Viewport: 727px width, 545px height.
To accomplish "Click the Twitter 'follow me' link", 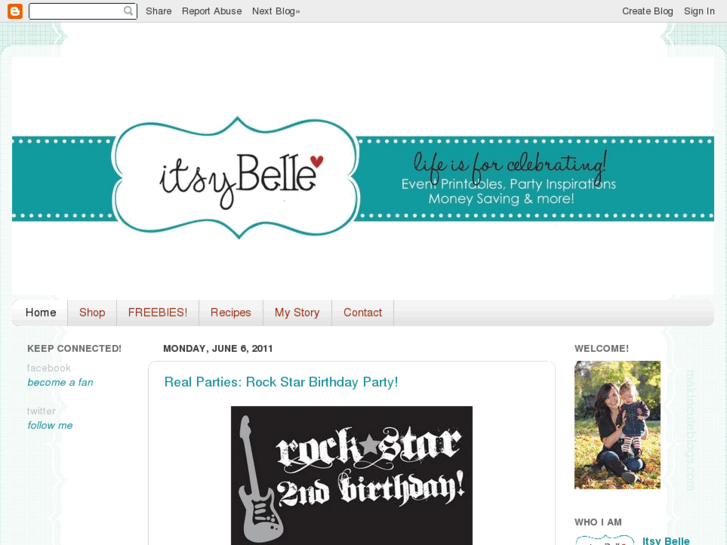I will (50, 425).
